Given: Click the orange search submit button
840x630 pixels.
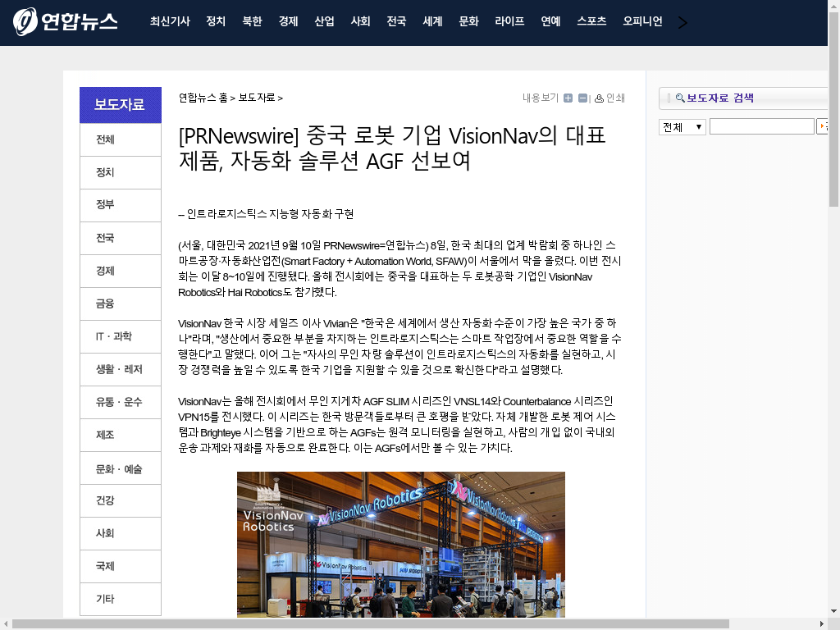Looking at the screenshot, I should tap(822, 126).
